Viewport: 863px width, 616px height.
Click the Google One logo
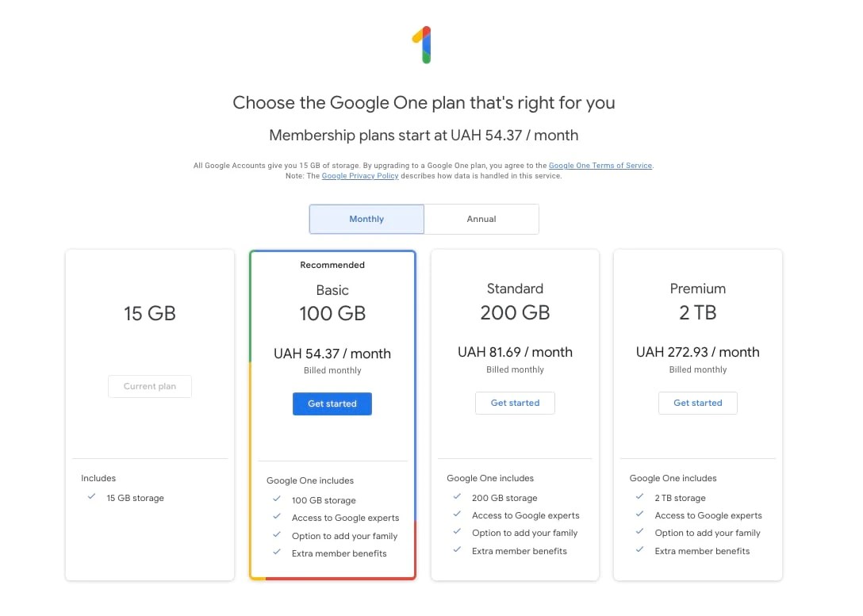tap(423, 44)
